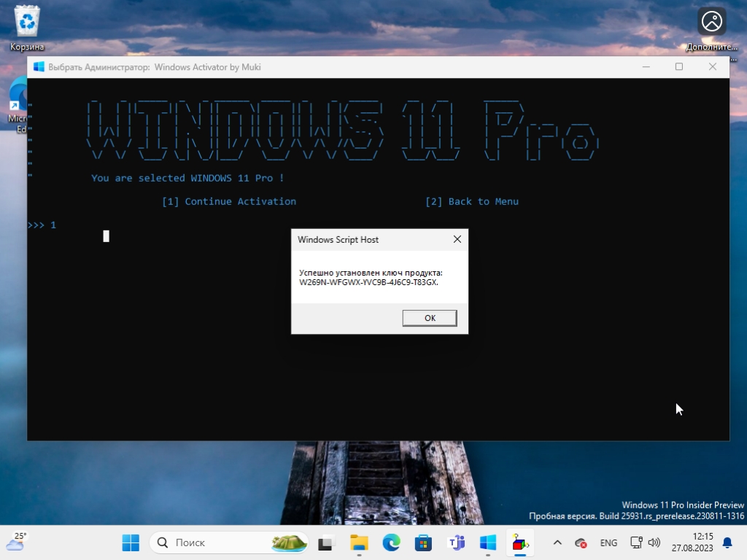Launch Microsoft Edge from the taskbar
This screenshot has width=747, height=560.
391,542
